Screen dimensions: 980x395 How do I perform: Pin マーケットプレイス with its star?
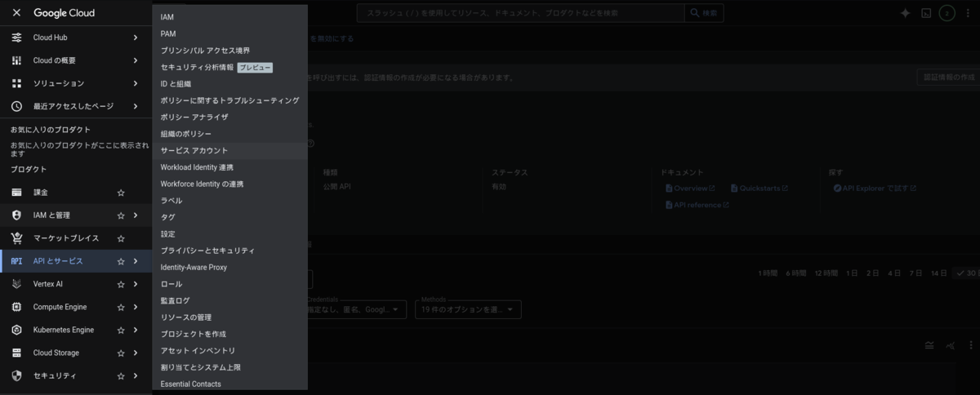click(x=121, y=238)
